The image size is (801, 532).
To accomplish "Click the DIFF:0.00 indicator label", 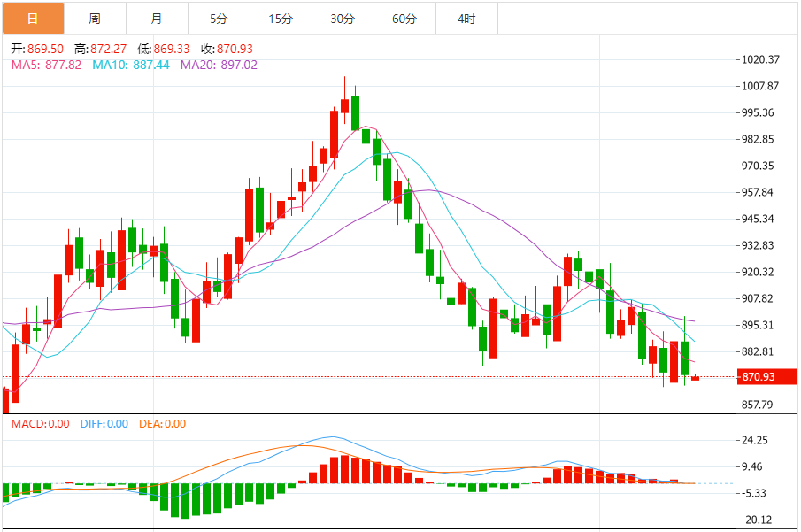I will [x=104, y=424].
